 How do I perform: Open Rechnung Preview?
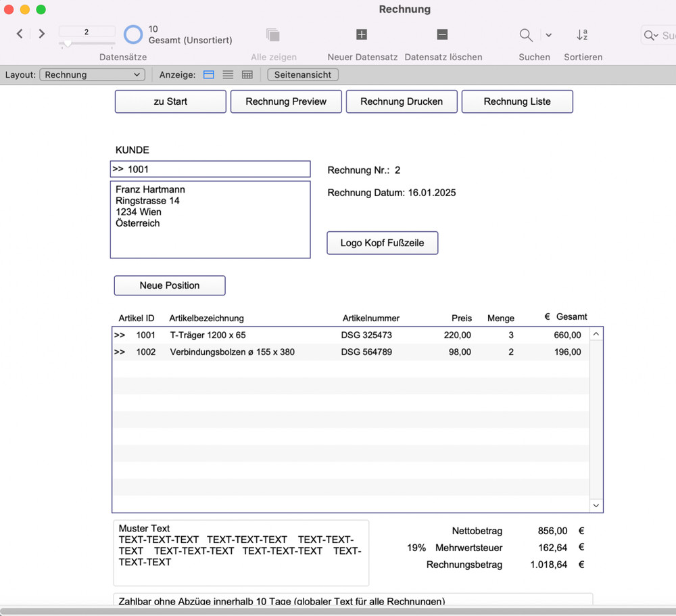click(285, 101)
